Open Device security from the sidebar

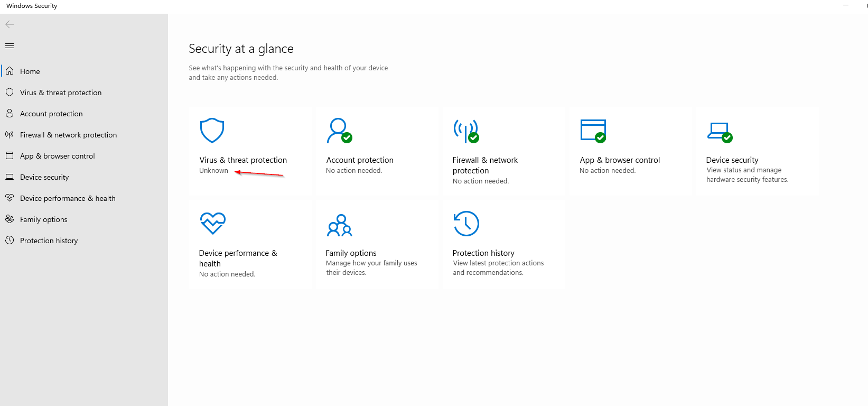(44, 177)
